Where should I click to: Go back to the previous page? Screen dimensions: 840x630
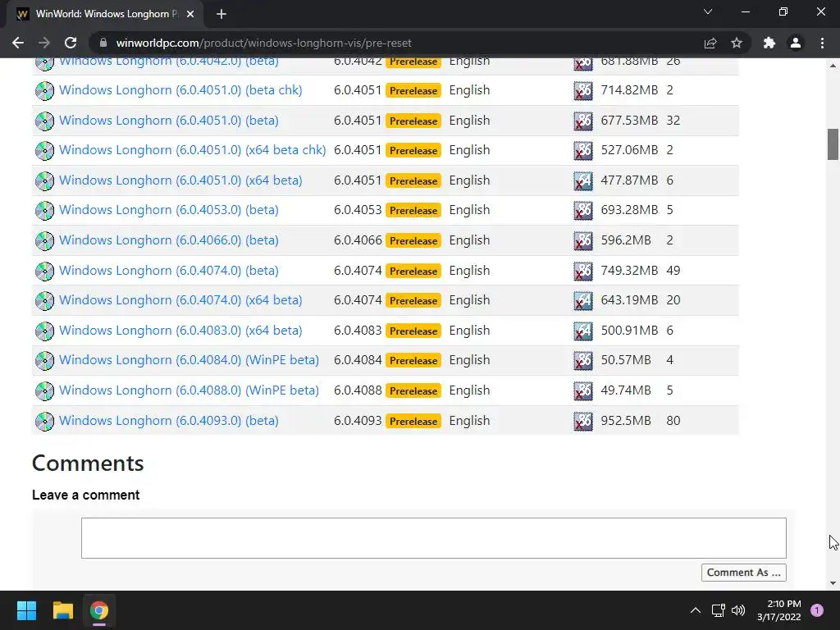pyautogui.click(x=18, y=43)
